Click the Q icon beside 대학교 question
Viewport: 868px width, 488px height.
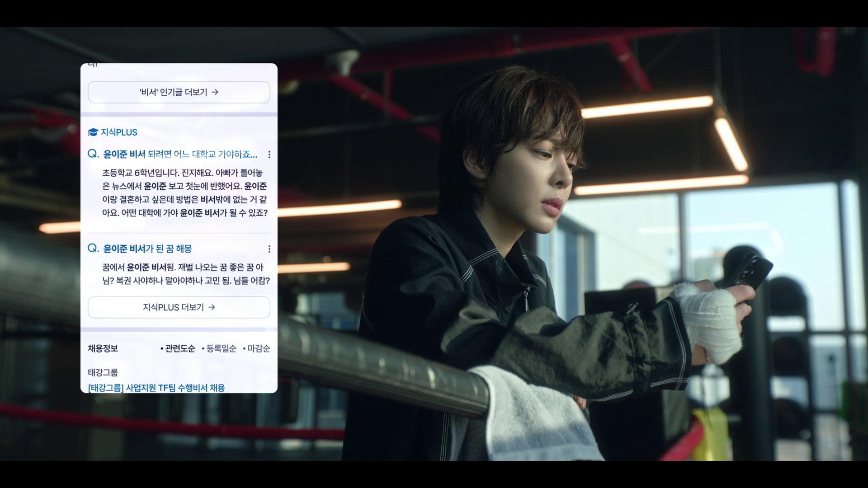pyautogui.click(x=93, y=154)
